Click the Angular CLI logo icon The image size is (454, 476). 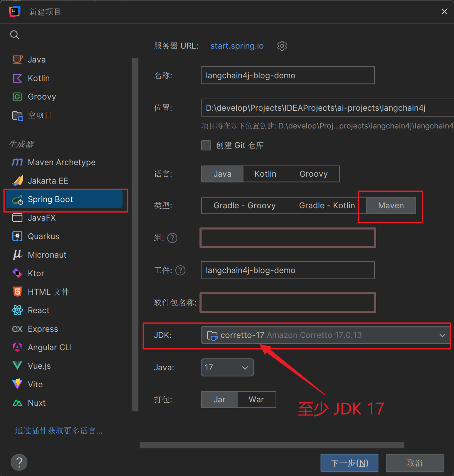point(17,347)
